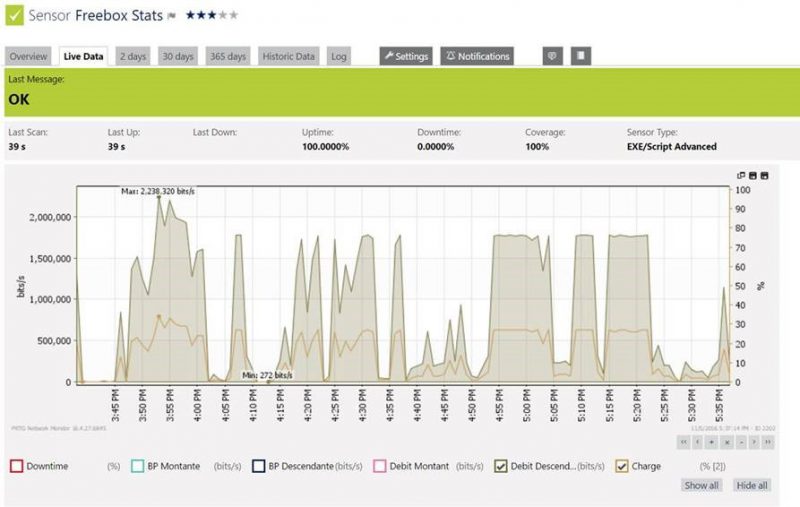Click the Uptime value 100.0000%
The height and width of the screenshot is (507, 800).
point(326,146)
